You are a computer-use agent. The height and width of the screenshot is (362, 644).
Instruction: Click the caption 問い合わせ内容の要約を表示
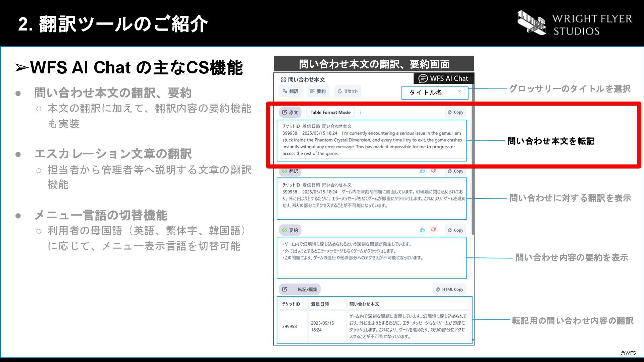[x=572, y=258]
